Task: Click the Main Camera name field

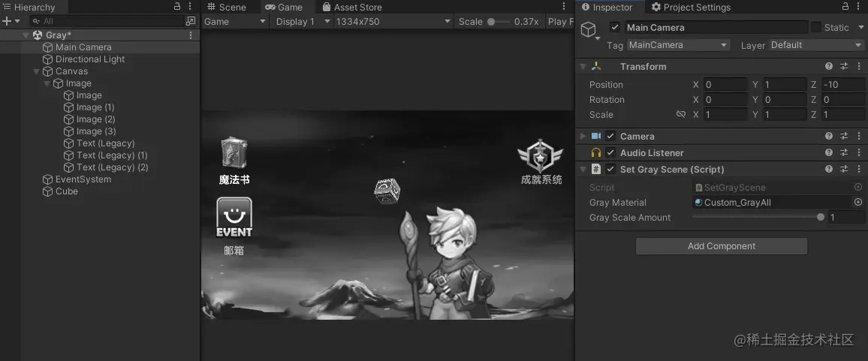Action: pos(716,27)
